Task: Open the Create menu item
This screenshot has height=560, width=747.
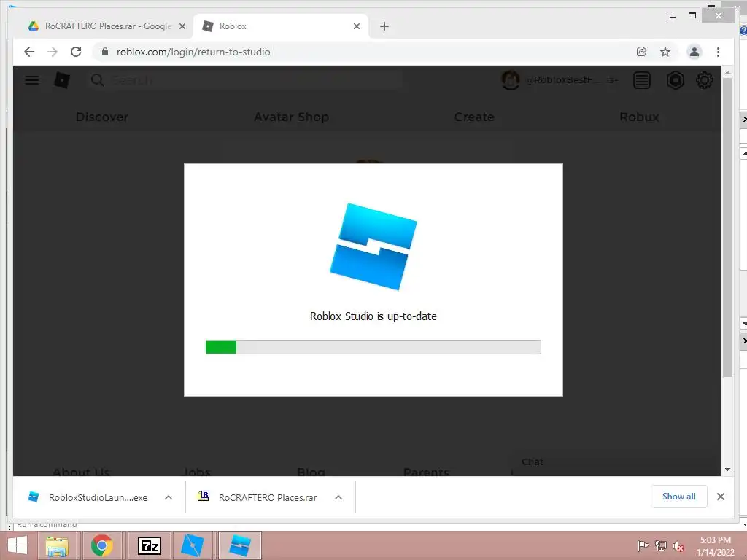Action: pos(474,117)
